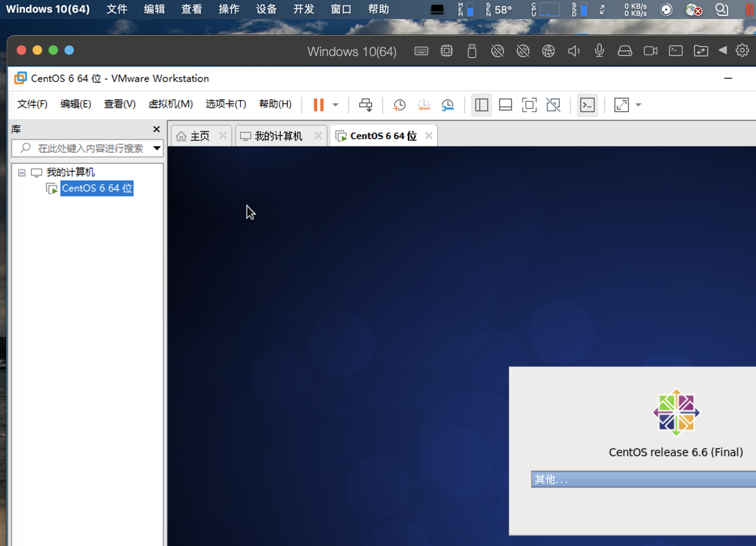Close the 主页 tab

tap(223, 136)
